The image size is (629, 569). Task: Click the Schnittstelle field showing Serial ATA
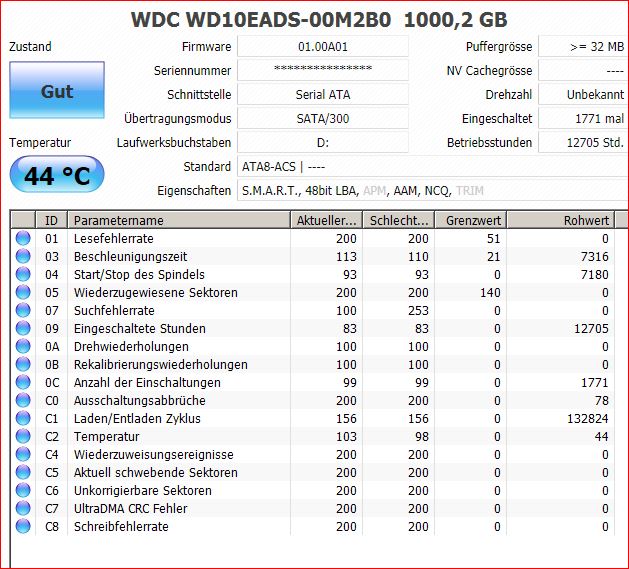pos(323,94)
